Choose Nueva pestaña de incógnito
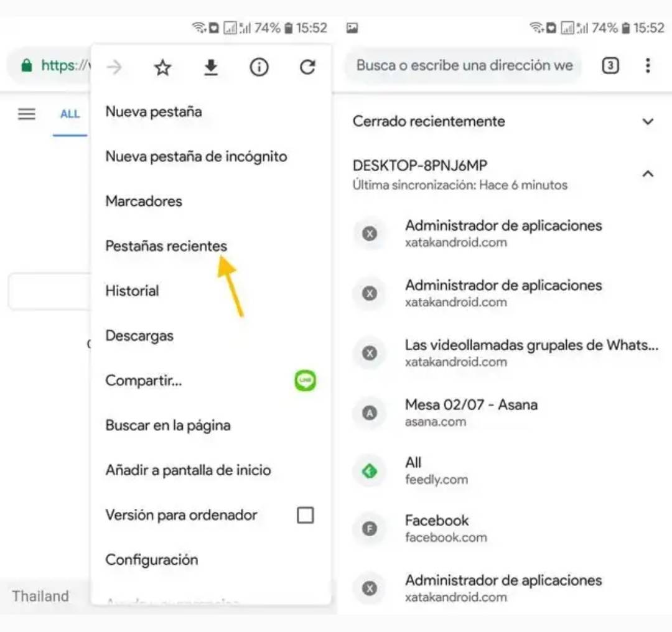The image size is (672, 632). pos(196,156)
